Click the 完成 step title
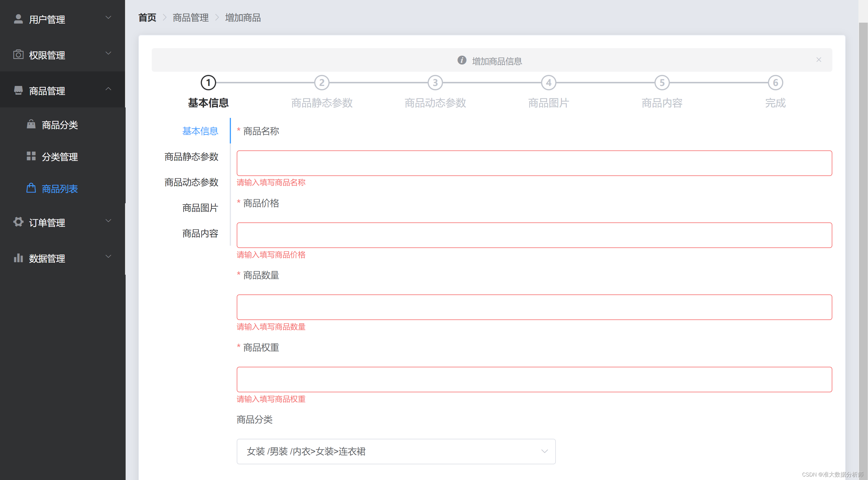 point(775,103)
